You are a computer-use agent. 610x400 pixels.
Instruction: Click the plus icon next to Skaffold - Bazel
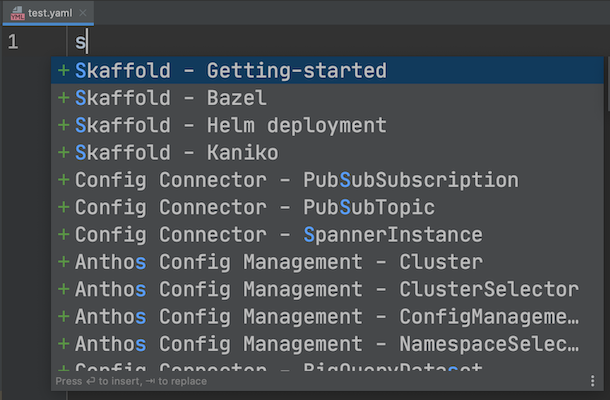click(x=64, y=99)
